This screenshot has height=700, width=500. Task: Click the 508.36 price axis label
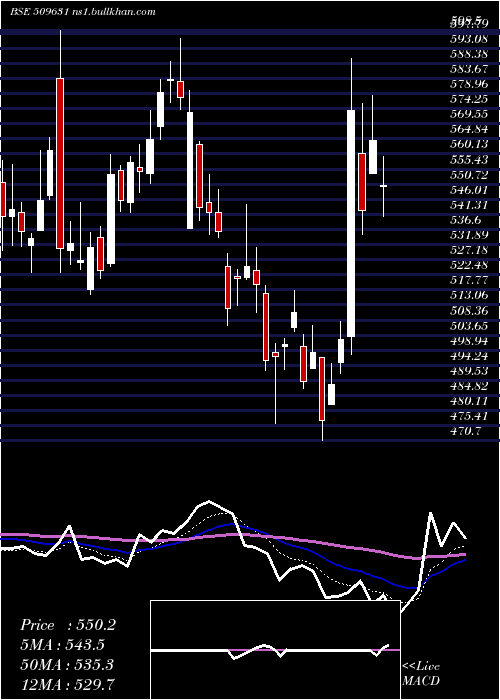point(469,311)
